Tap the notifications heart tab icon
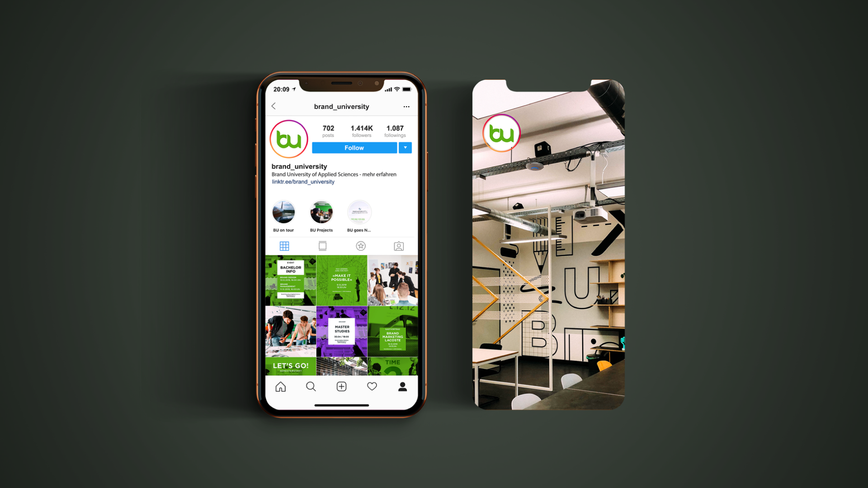868x488 pixels. pyautogui.click(x=372, y=386)
